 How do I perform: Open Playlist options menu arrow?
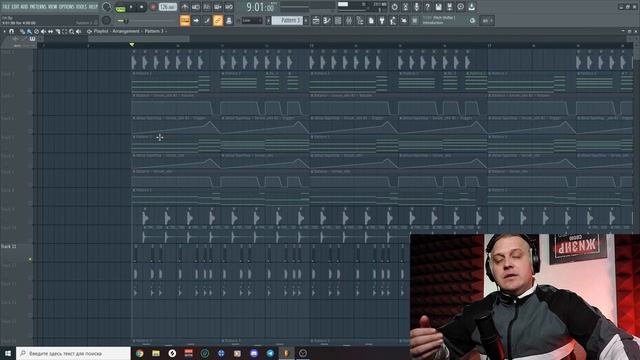(x=4, y=31)
